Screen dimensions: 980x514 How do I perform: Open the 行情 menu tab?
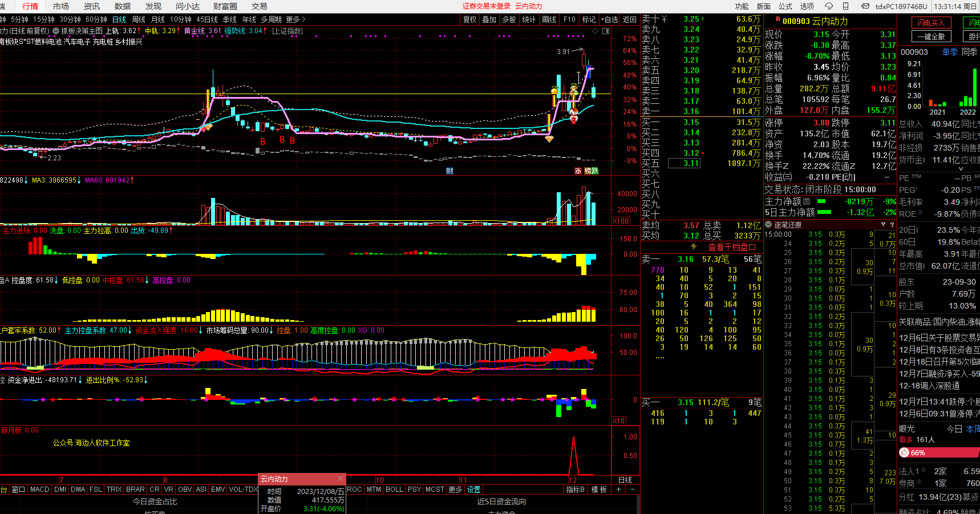tap(30, 6)
